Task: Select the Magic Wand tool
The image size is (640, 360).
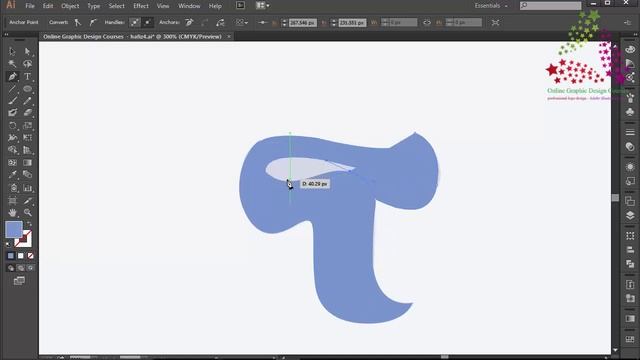Action: (12, 64)
